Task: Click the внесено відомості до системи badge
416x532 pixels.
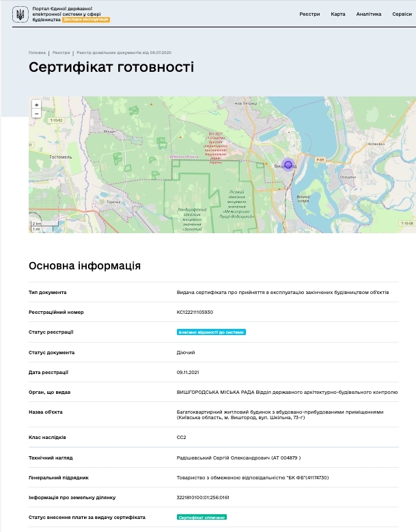Action: pos(211,332)
